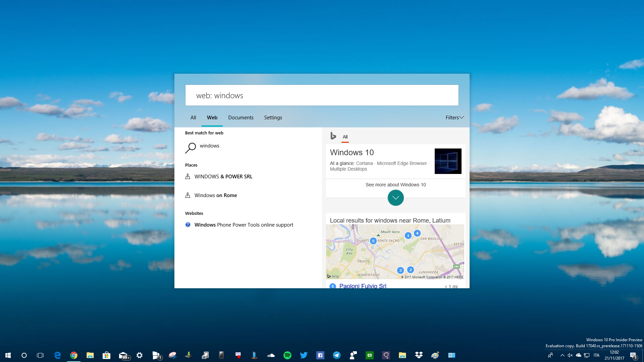Show hidden tray icons chevron
The height and width of the screenshot is (362, 644).
point(562,355)
